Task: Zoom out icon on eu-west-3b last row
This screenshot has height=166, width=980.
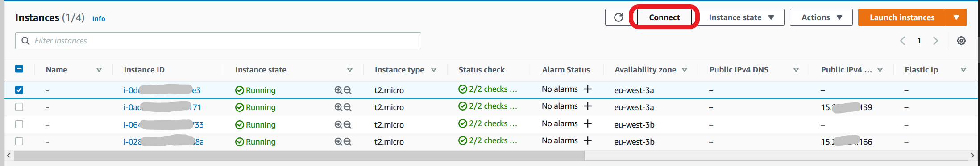Action: click(348, 142)
